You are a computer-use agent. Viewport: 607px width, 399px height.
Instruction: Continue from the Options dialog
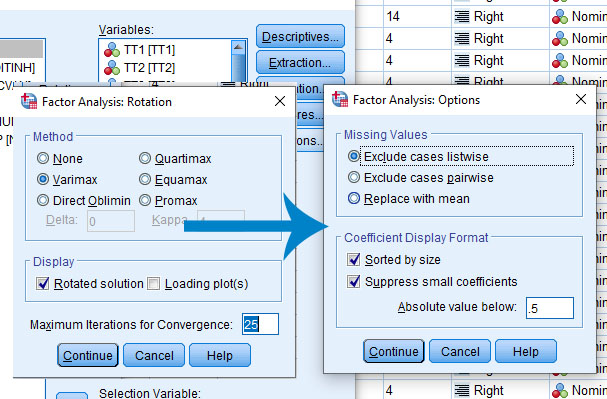click(x=394, y=351)
